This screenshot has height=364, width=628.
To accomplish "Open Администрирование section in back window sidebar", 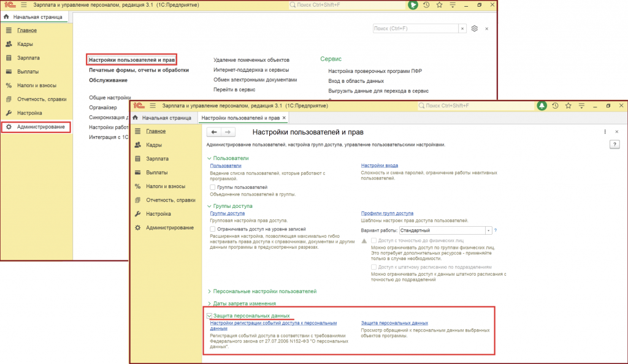I will pos(40,127).
